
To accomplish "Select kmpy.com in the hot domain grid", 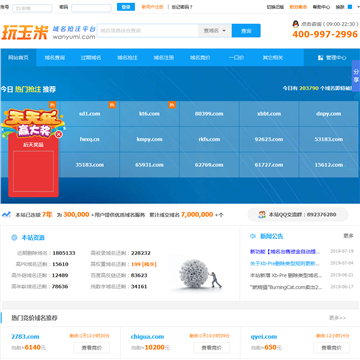I will pyautogui.click(x=149, y=139).
